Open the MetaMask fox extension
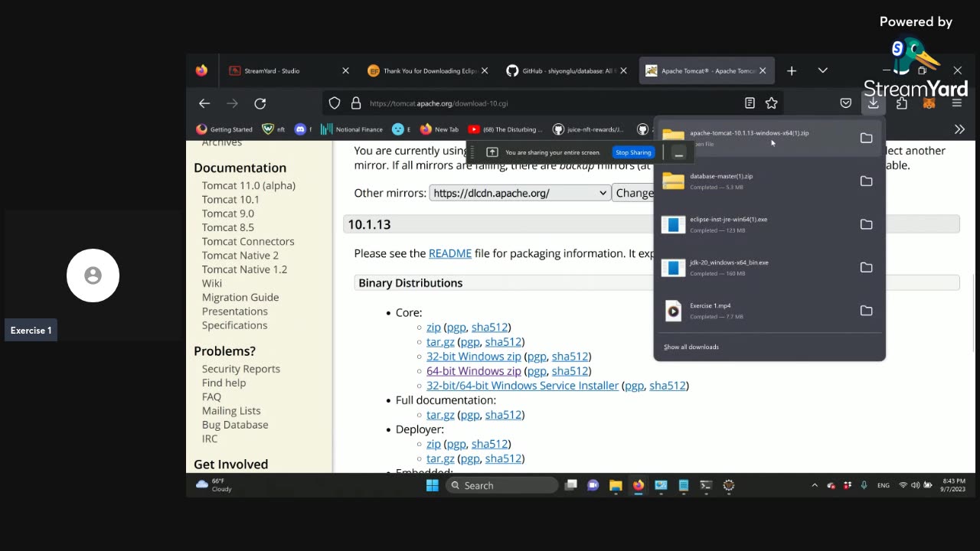980x551 pixels. click(x=929, y=103)
